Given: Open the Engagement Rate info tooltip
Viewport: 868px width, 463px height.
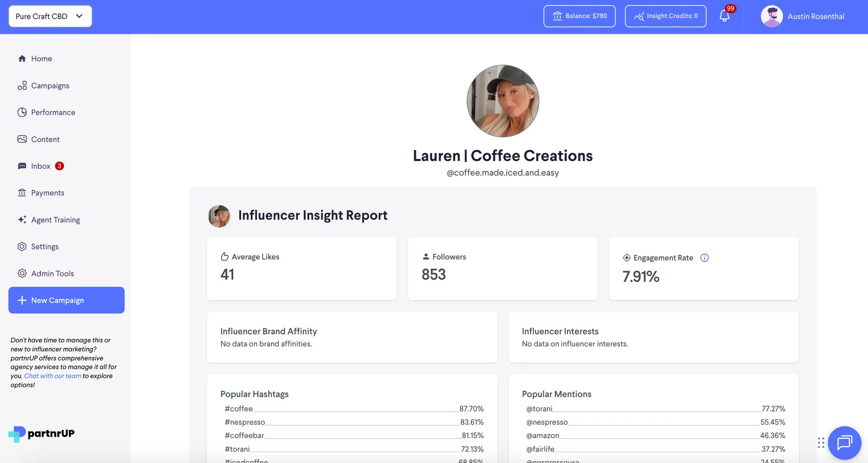Looking at the screenshot, I should point(704,257).
